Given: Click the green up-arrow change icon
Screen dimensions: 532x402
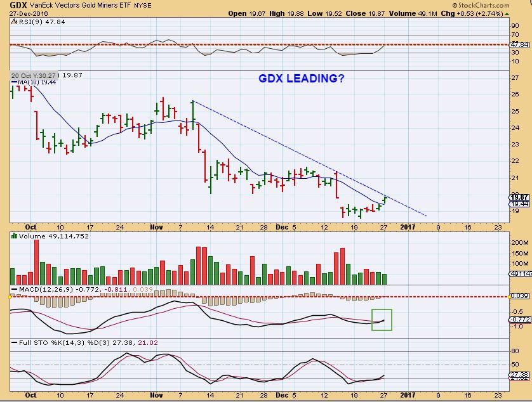Looking at the screenshot, I should (507, 14).
